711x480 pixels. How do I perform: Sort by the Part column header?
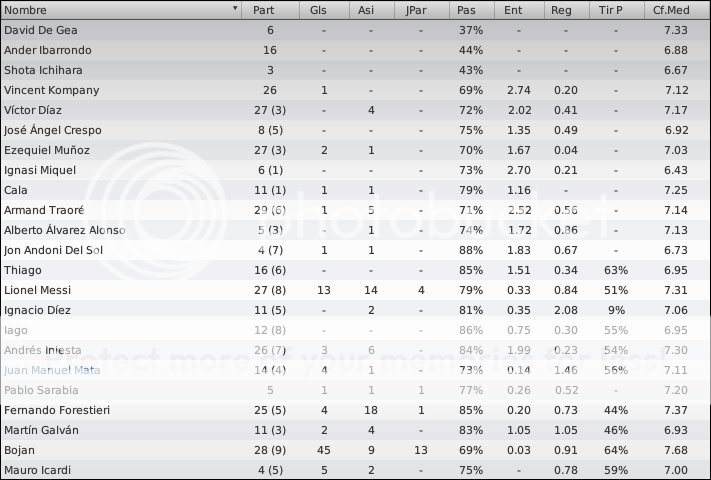coord(270,10)
